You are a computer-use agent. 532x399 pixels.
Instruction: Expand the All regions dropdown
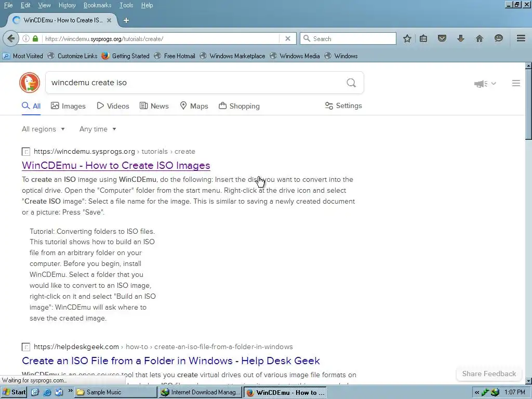(x=43, y=129)
